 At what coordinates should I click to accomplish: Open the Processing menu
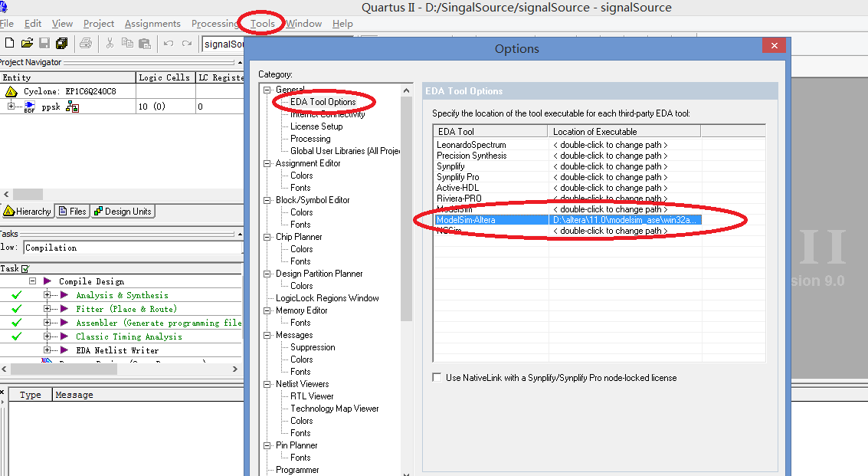coord(215,23)
